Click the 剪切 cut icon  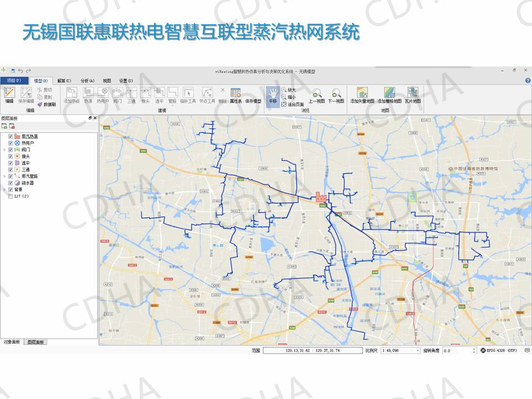[x=40, y=90]
